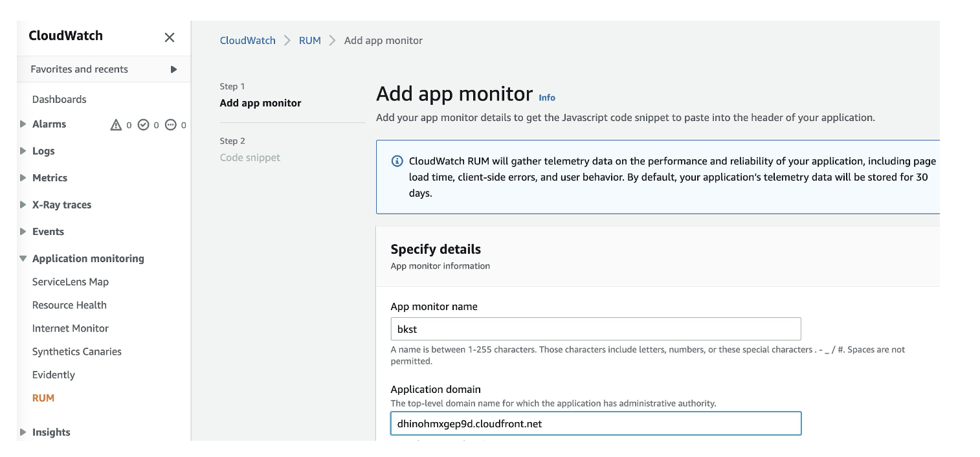Click the Info link beside Add app monitor
Image resolution: width=980 pixels, height=457 pixels.
546,98
